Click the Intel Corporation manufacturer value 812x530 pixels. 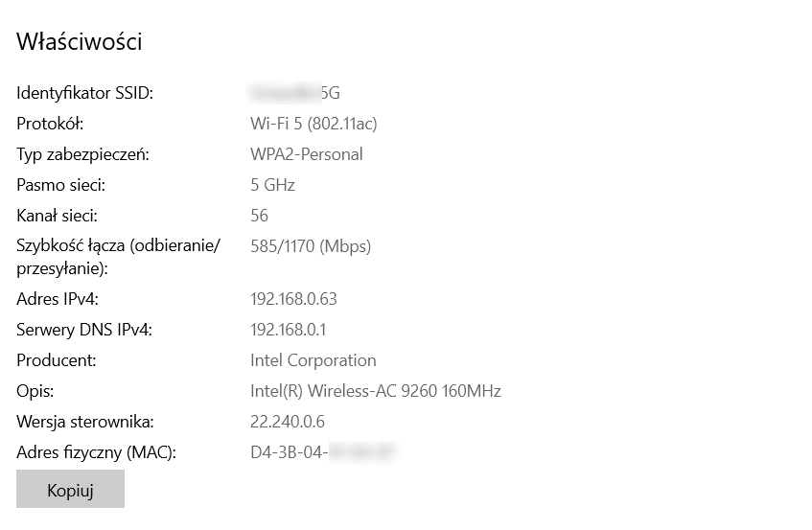(x=313, y=360)
